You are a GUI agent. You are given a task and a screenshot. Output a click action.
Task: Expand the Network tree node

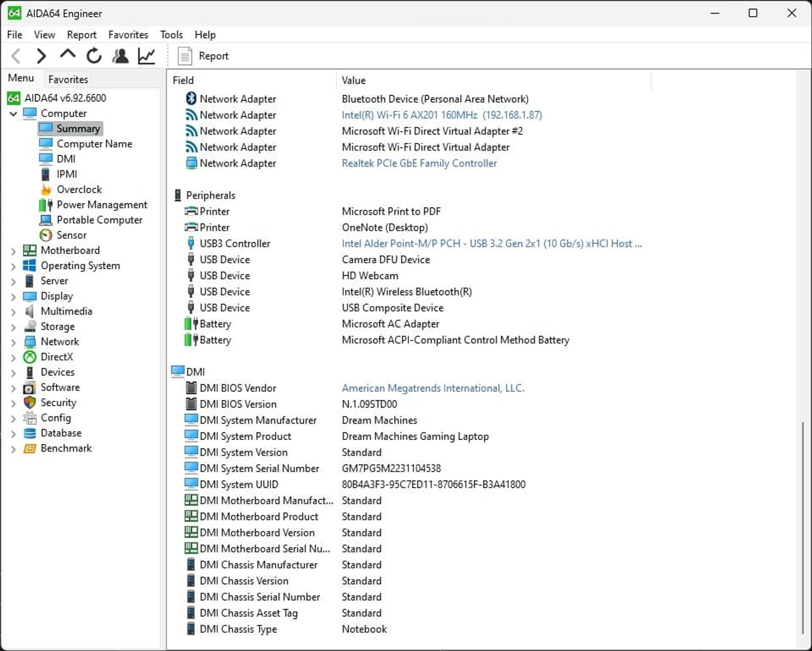point(14,342)
